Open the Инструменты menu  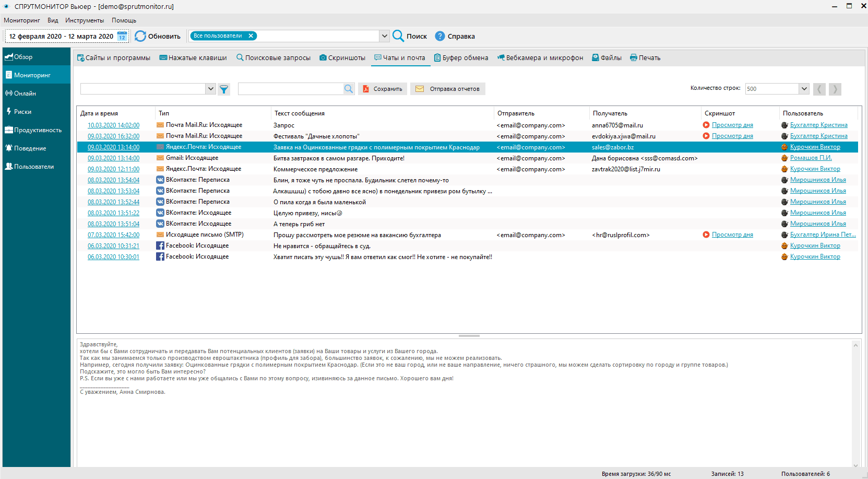point(85,20)
